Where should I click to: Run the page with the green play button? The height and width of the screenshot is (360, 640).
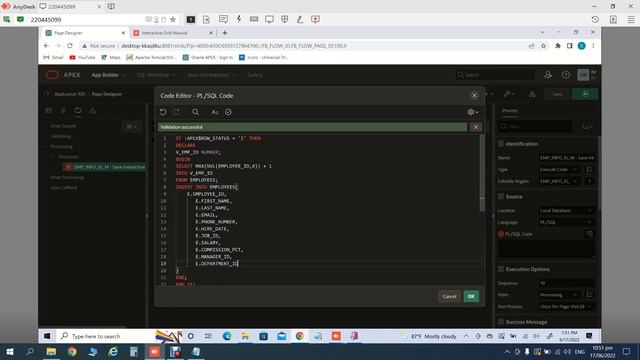[x=585, y=94]
